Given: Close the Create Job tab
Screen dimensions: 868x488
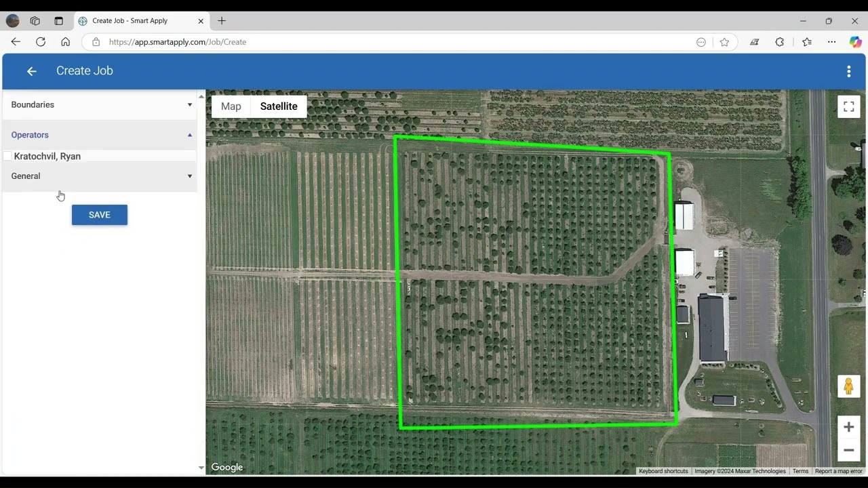Looking at the screenshot, I should 201,21.
